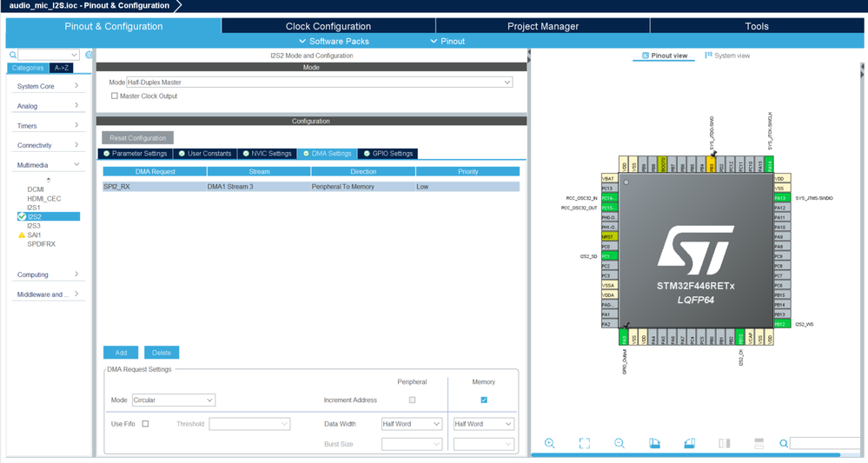
Task: Click the SAI1 warning triangle icon
Action: click(22, 235)
